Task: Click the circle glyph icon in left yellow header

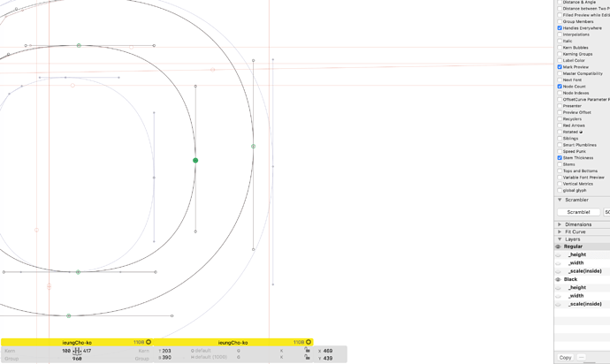Action: 149,342
